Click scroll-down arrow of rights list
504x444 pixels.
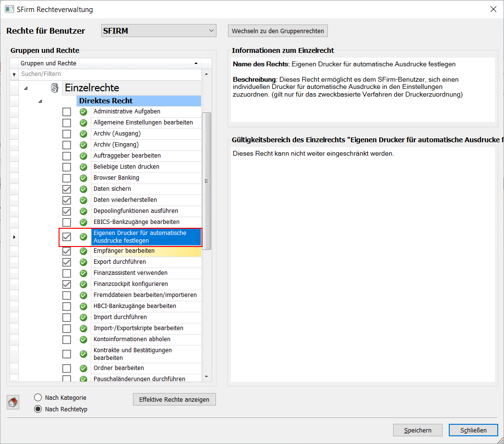point(206,376)
